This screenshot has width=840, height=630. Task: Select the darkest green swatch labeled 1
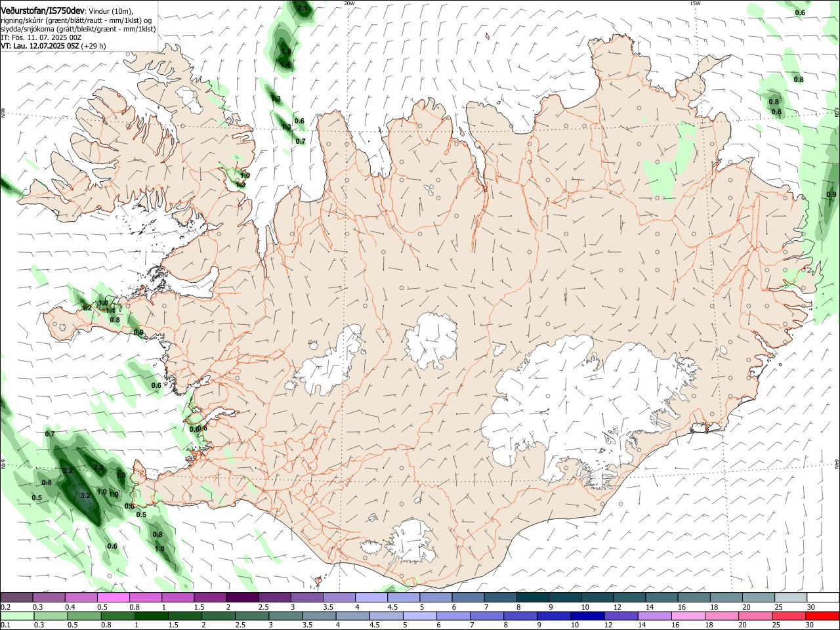tap(151, 616)
